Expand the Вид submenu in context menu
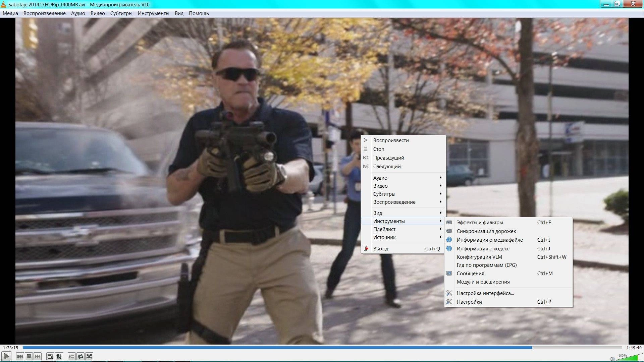Screen dimensions: 644x362 403,213
